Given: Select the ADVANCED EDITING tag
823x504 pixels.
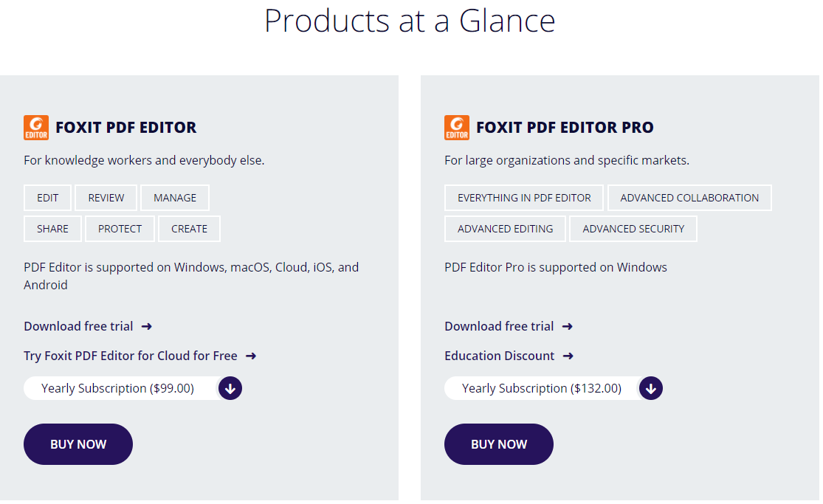Looking at the screenshot, I should click(505, 229).
